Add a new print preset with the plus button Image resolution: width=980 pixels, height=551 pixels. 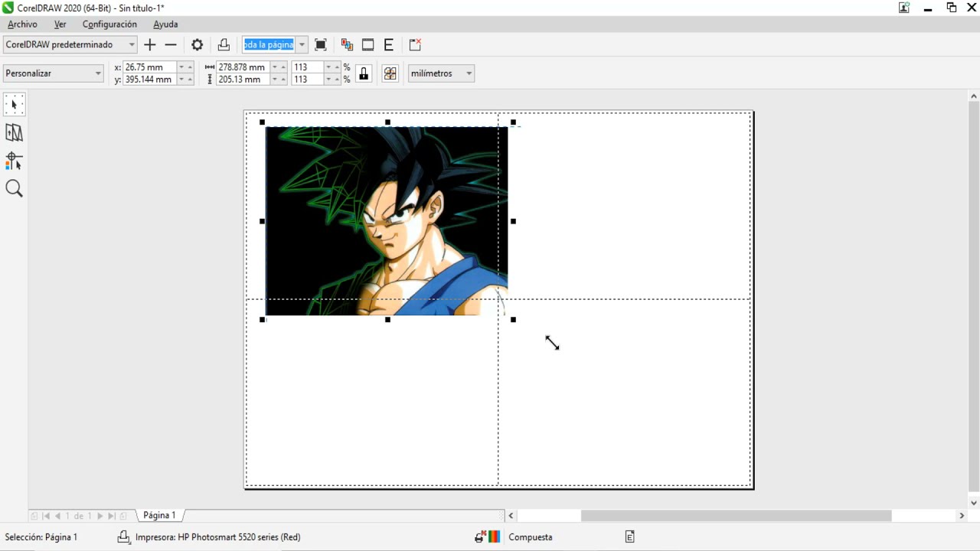[x=149, y=44]
